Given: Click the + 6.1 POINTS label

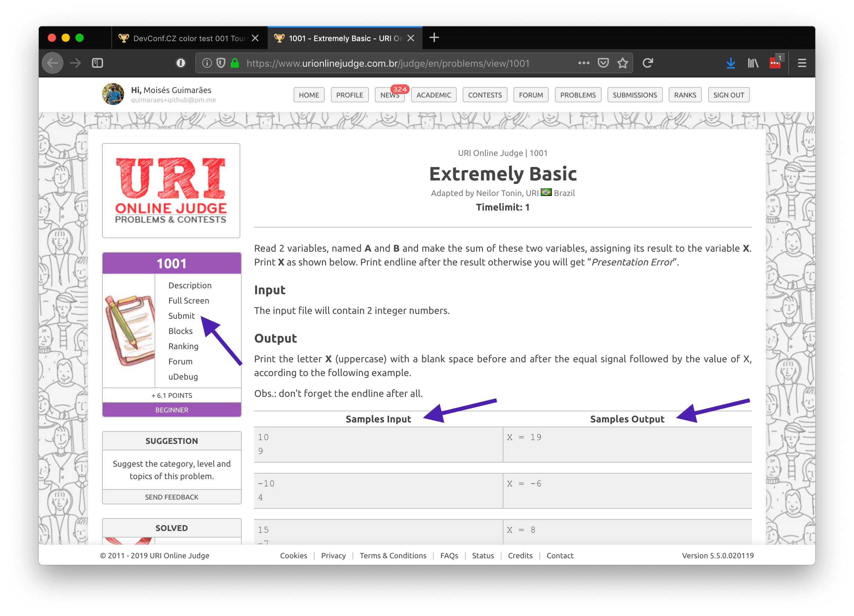Looking at the screenshot, I should pyautogui.click(x=172, y=395).
